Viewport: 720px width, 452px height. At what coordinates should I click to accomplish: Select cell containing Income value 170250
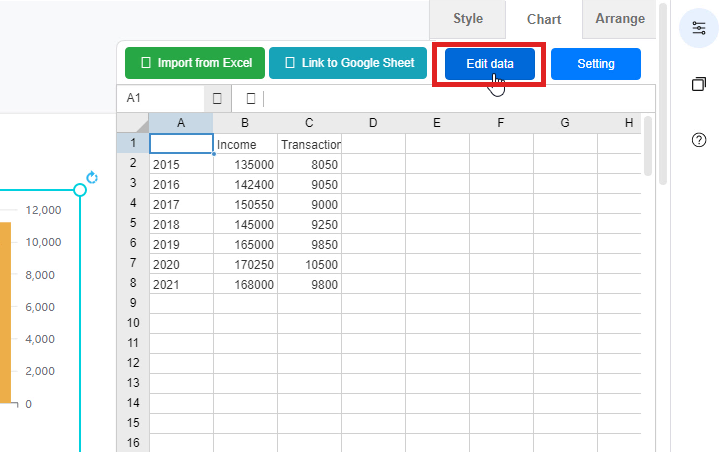pos(245,264)
